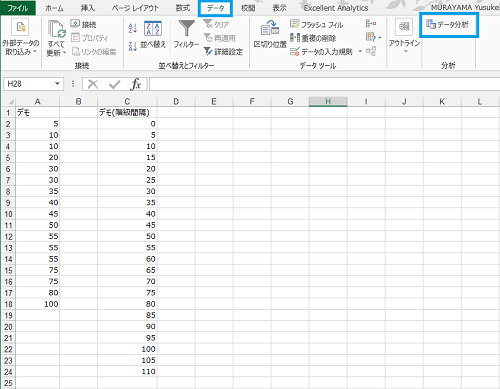Select column L header
500x389 pixels.
pos(480,101)
